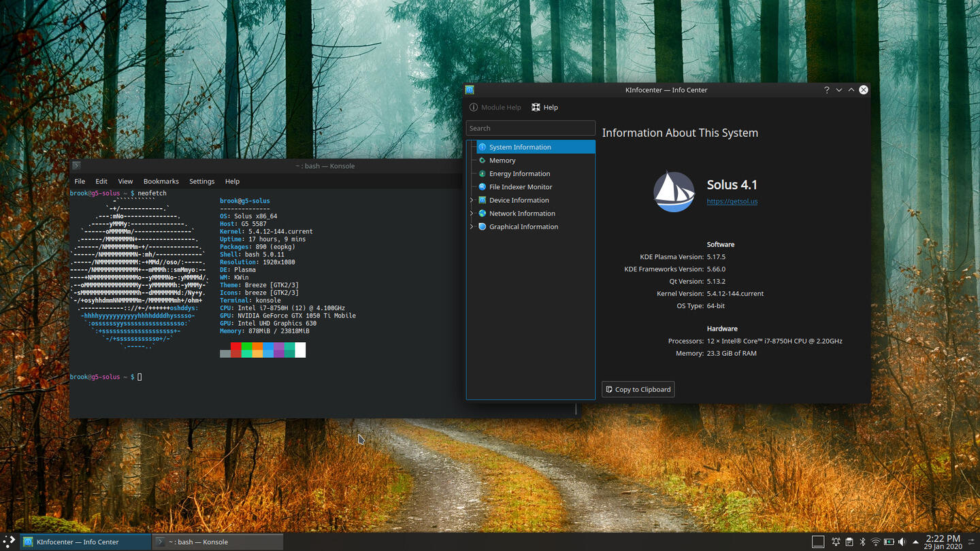Click the KDE Plasma Version value 5.17.5
This screenshot has height=551, width=980.
[x=716, y=257]
